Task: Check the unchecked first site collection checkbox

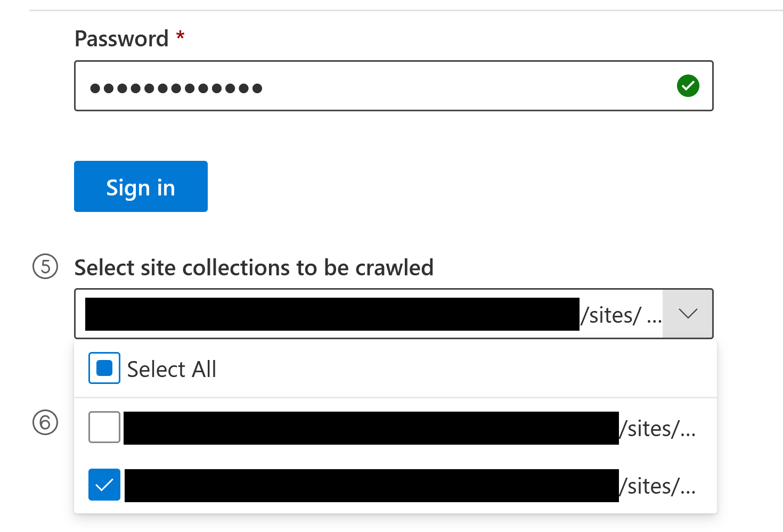Action: click(x=104, y=427)
